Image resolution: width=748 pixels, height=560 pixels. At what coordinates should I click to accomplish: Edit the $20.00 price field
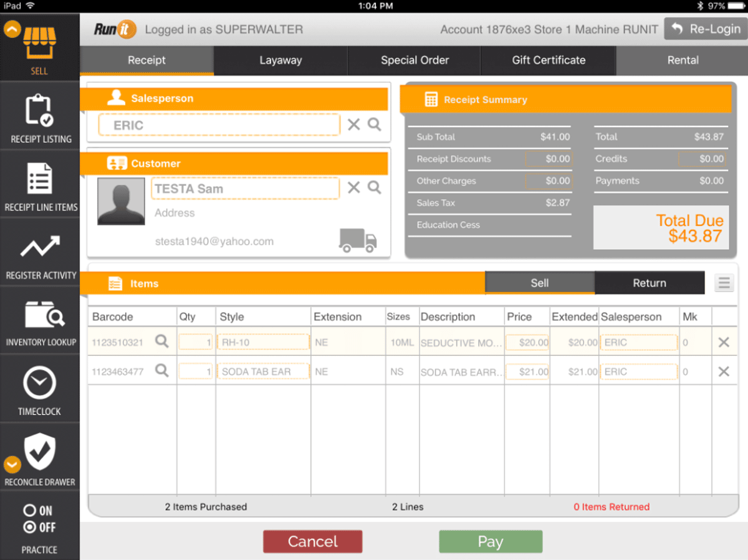pyautogui.click(x=527, y=342)
